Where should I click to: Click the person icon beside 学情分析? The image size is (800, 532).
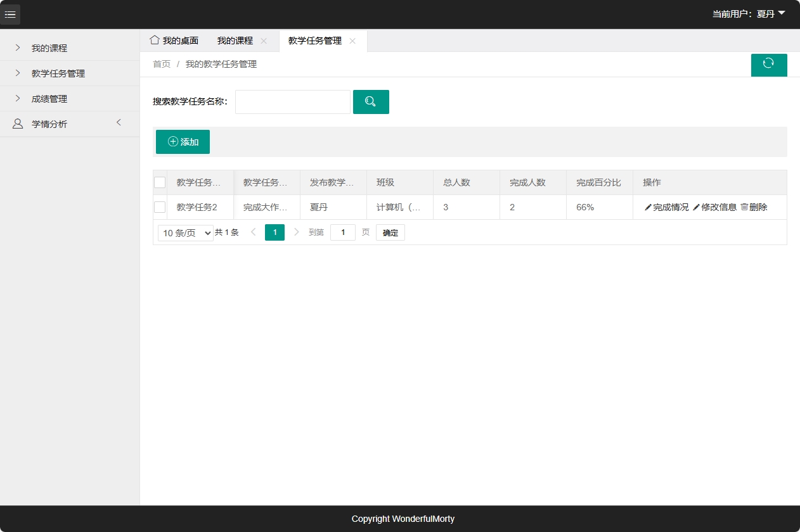17,123
